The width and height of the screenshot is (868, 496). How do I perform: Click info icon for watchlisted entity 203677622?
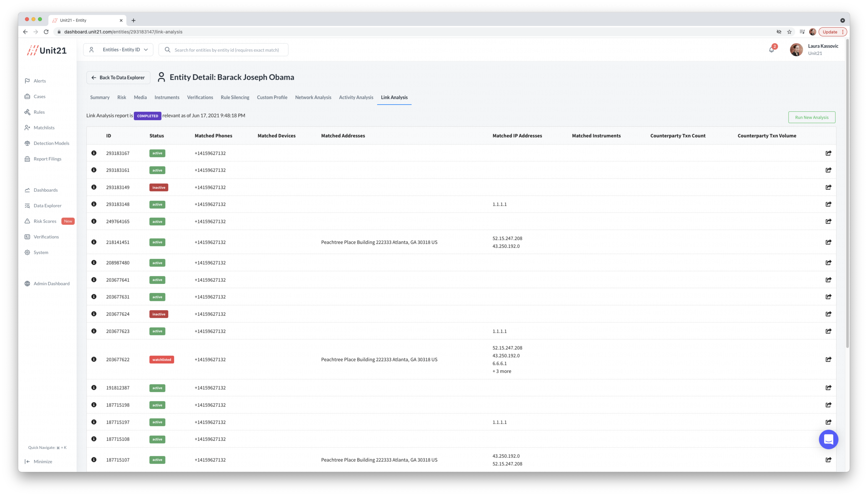pyautogui.click(x=94, y=359)
